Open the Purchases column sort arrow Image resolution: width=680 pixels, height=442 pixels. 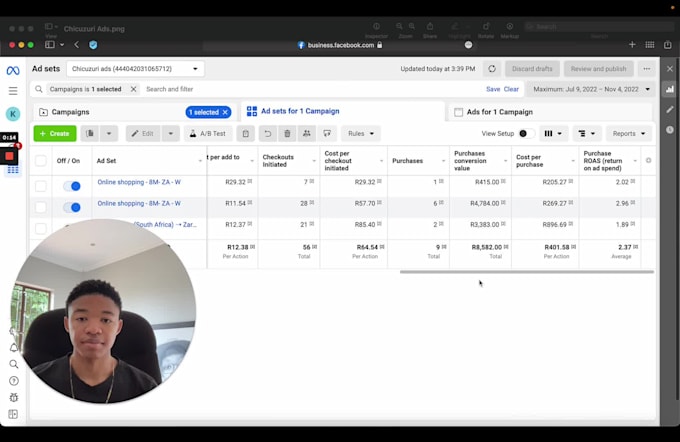443,161
